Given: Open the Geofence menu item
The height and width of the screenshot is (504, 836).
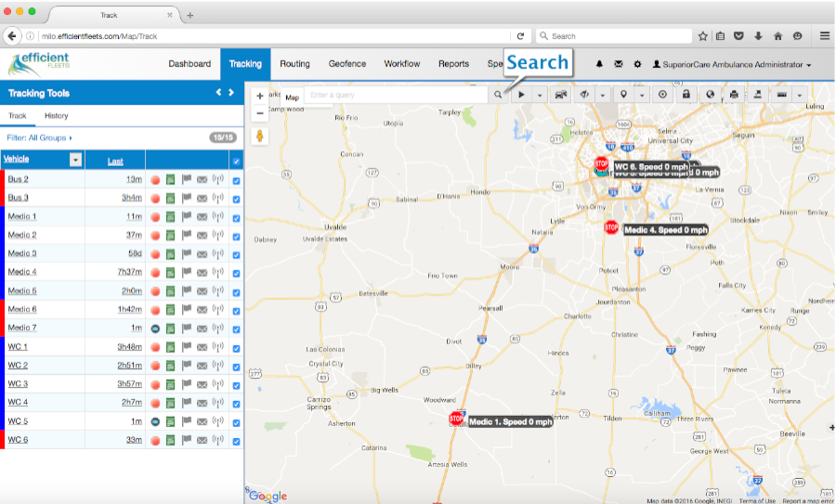Looking at the screenshot, I should tap(347, 64).
